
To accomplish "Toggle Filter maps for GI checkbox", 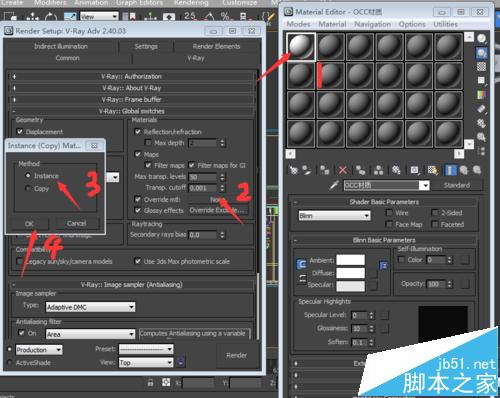I will tap(192, 165).
